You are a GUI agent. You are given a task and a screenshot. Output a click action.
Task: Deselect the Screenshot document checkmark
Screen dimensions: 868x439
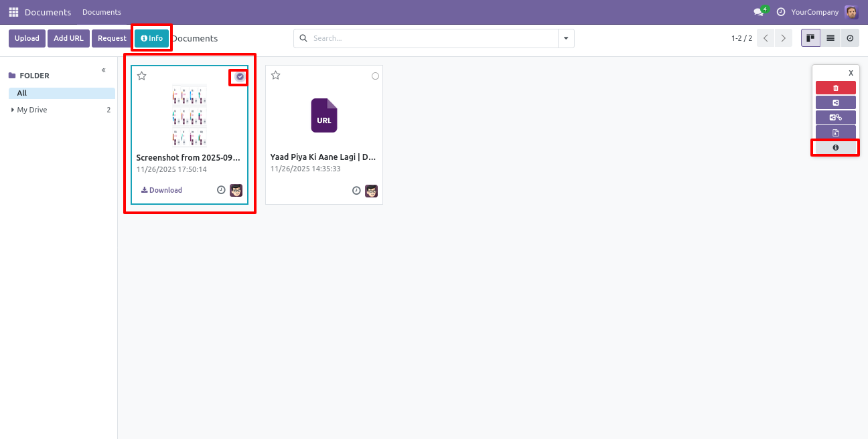(x=240, y=77)
